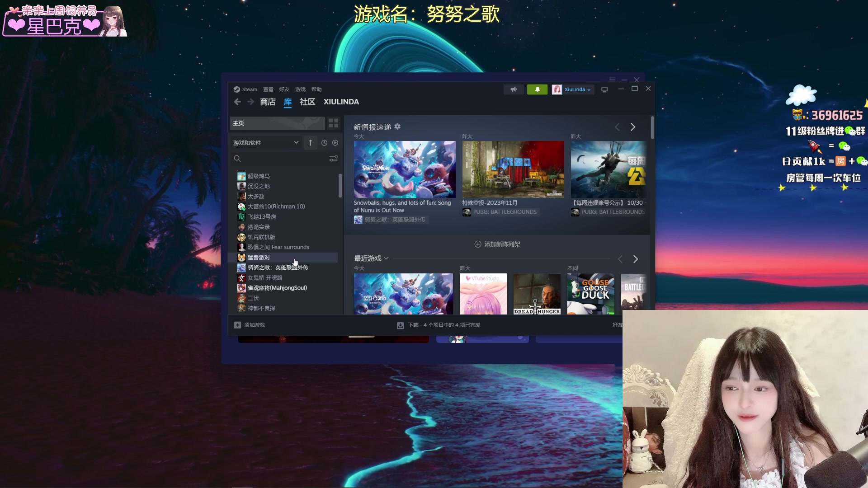Open the Goose Goose Duck tile

coord(591,294)
